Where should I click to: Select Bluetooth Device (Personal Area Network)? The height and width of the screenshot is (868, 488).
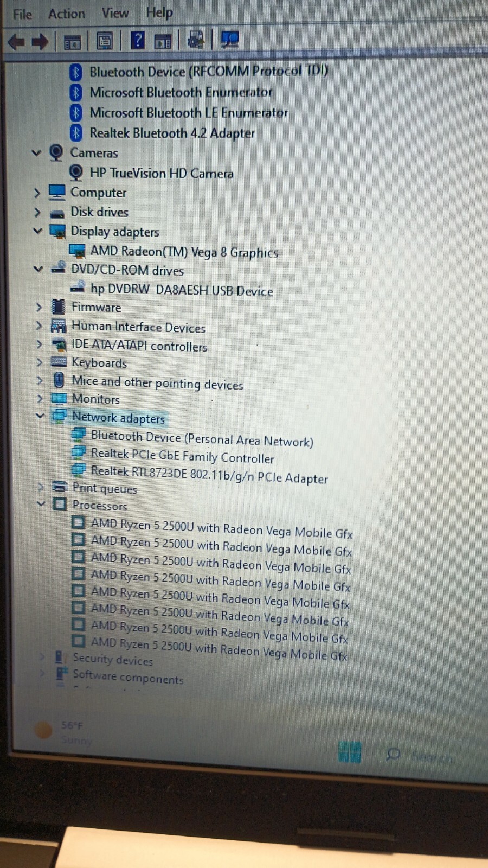[x=202, y=438]
